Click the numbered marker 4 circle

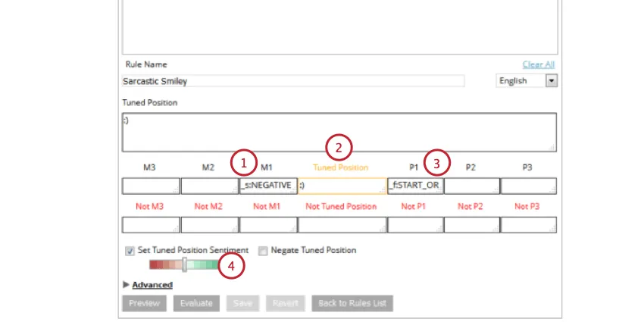click(231, 266)
